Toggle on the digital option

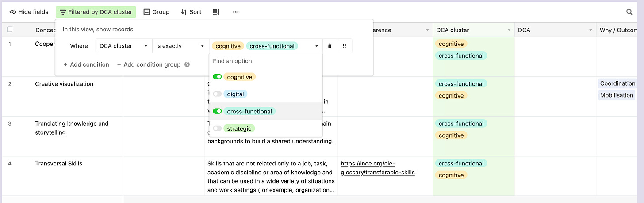click(217, 94)
